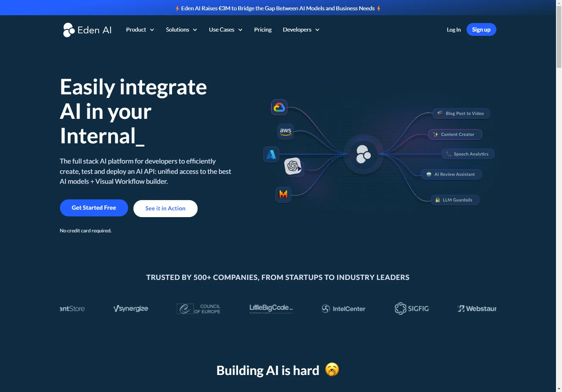Click the Eden AI logo
The image size is (562, 392).
87,30
